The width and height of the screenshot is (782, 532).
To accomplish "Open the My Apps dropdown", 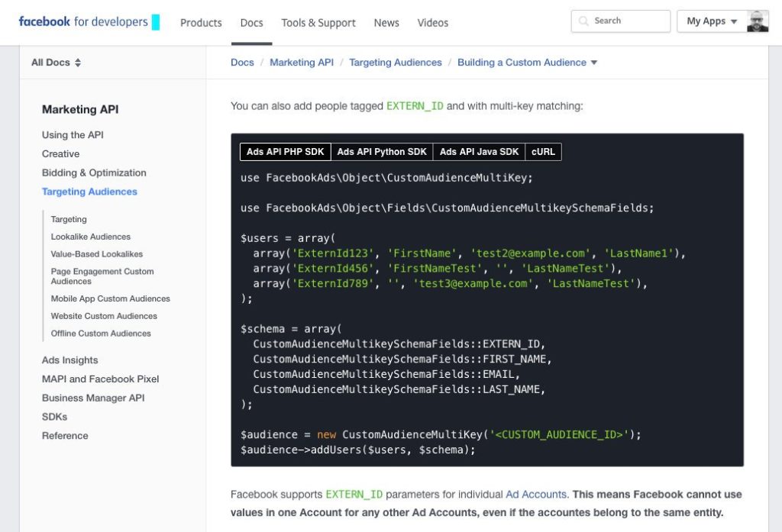I will 712,21.
